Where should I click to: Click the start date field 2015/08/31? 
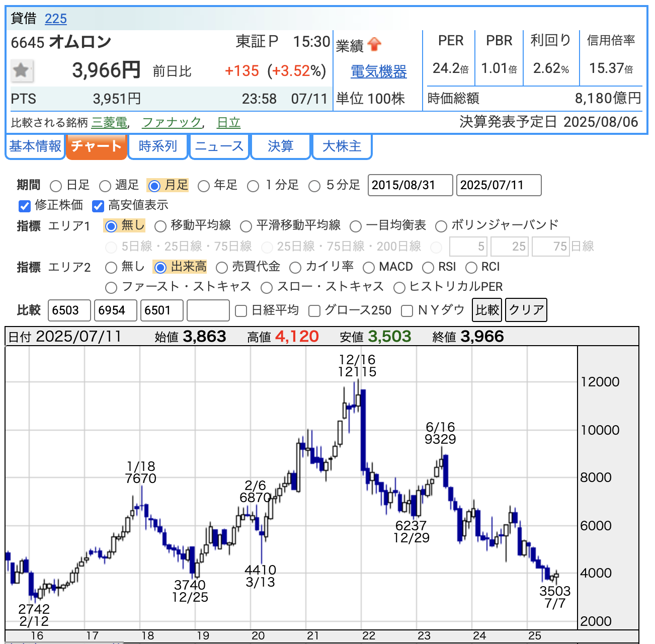pyautogui.click(x=411, y=185)
